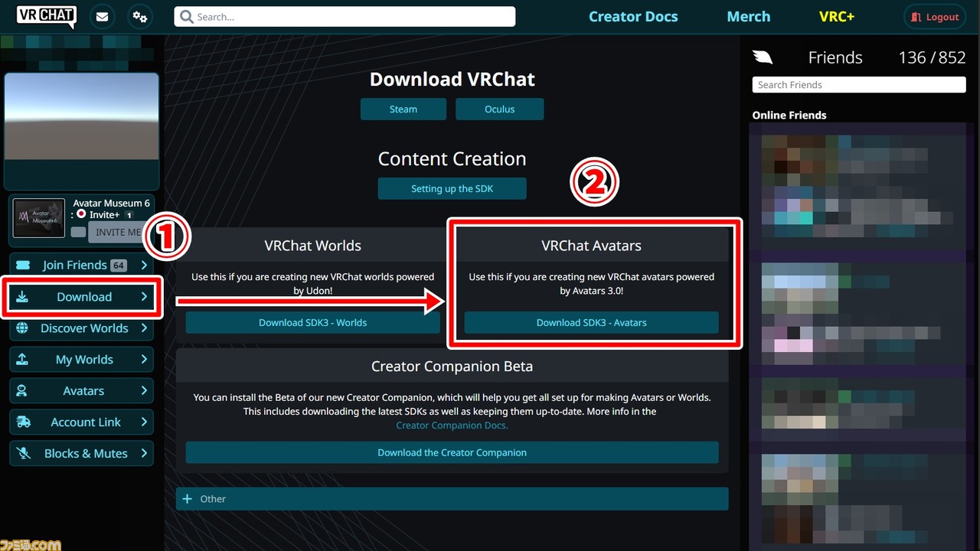Click the search magnifier icon
This screenshot has height=551, width=980.
pyautogui.click(x=186, y=16)
